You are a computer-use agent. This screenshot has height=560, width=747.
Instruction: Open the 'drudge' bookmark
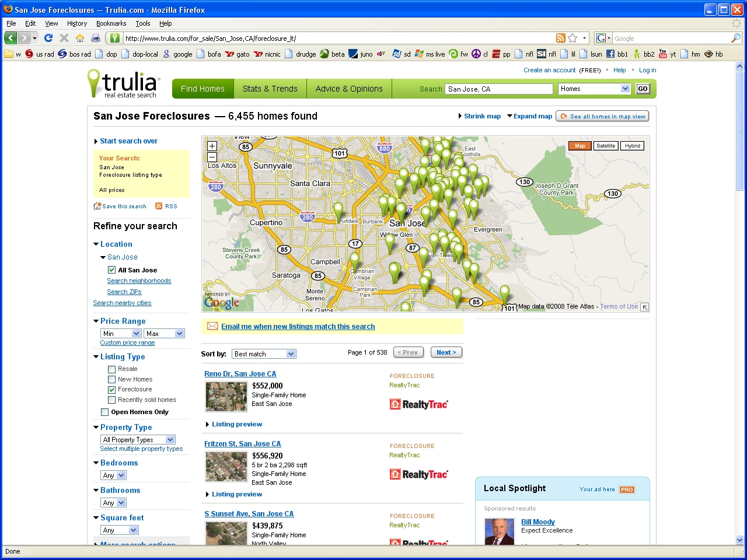(300, 54)
